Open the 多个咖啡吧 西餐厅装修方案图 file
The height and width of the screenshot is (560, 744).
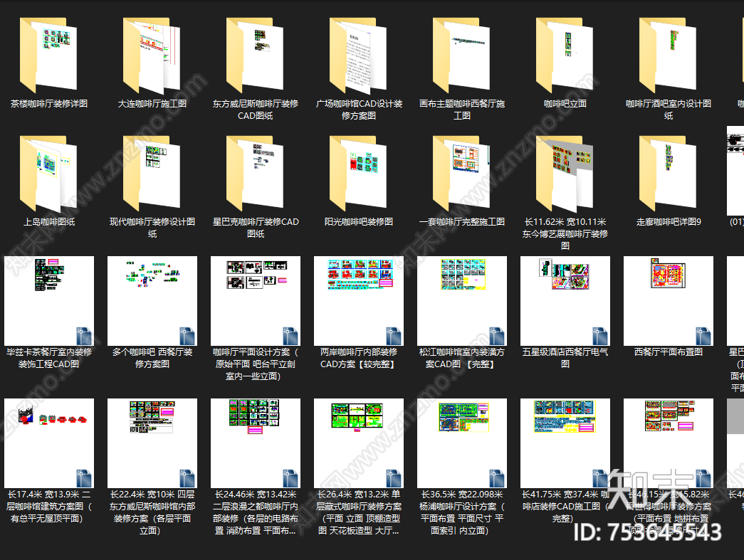[152, 300]
